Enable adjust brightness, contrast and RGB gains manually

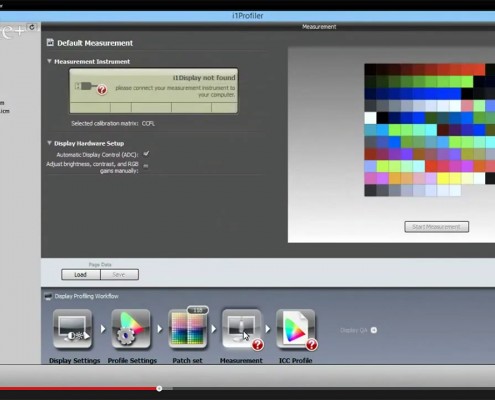click(x=146, y=166)
